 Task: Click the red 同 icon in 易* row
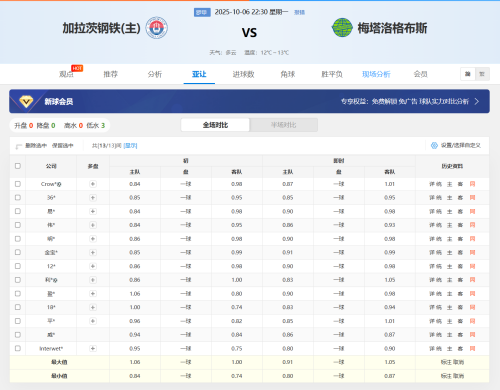472,211
